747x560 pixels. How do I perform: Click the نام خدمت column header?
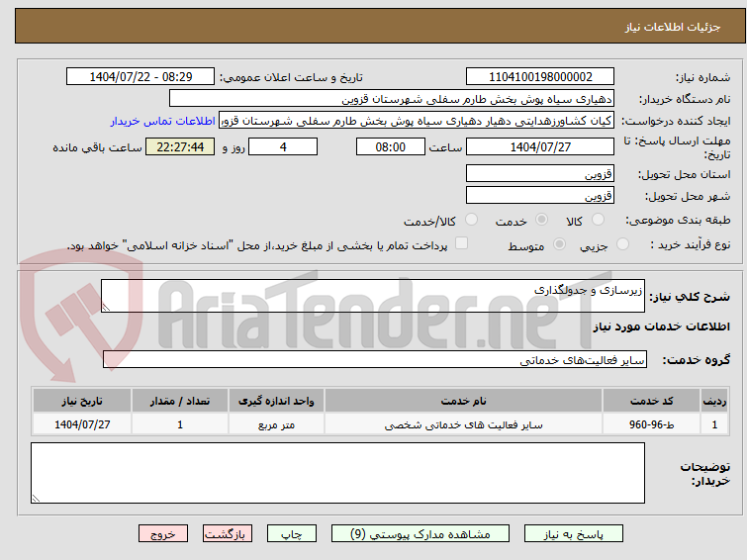click(x=464, y=401)
